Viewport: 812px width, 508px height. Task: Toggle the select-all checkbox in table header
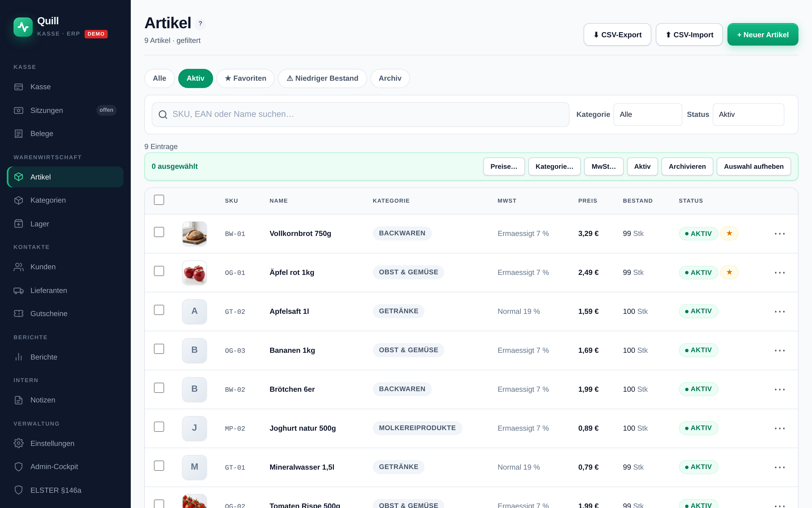(x=159, y=200)
